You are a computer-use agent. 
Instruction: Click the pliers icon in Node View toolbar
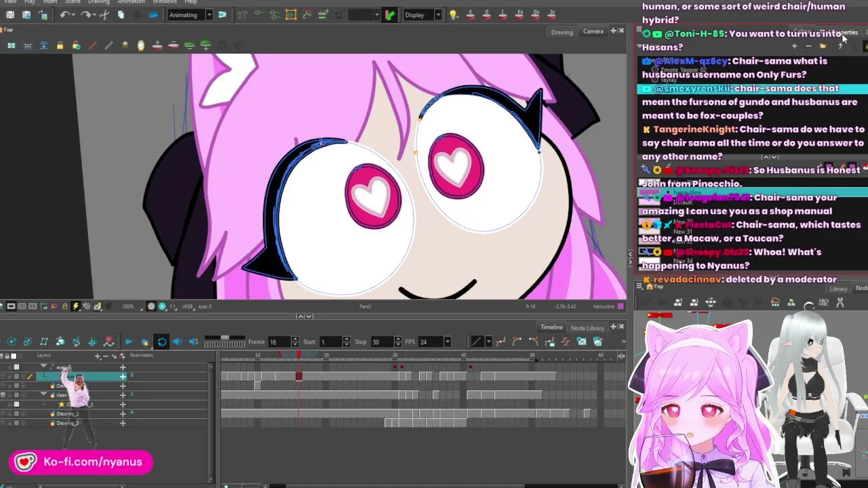pos(840,302)
